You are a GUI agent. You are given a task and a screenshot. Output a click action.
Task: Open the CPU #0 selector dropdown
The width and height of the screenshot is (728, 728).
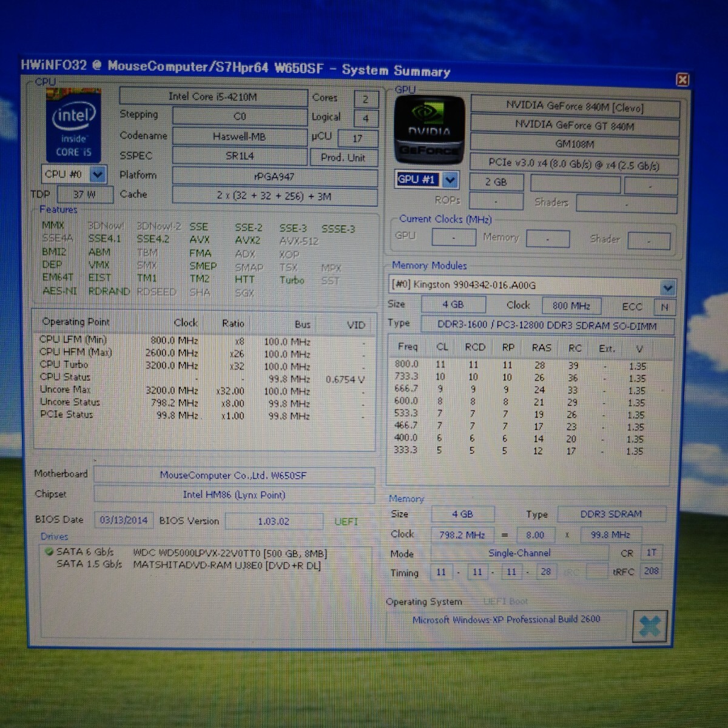pos(97,175)
